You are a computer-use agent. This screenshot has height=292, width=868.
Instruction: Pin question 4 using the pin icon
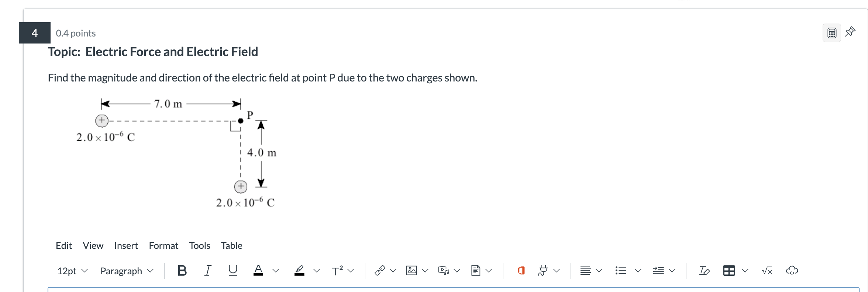coord(850,32)
